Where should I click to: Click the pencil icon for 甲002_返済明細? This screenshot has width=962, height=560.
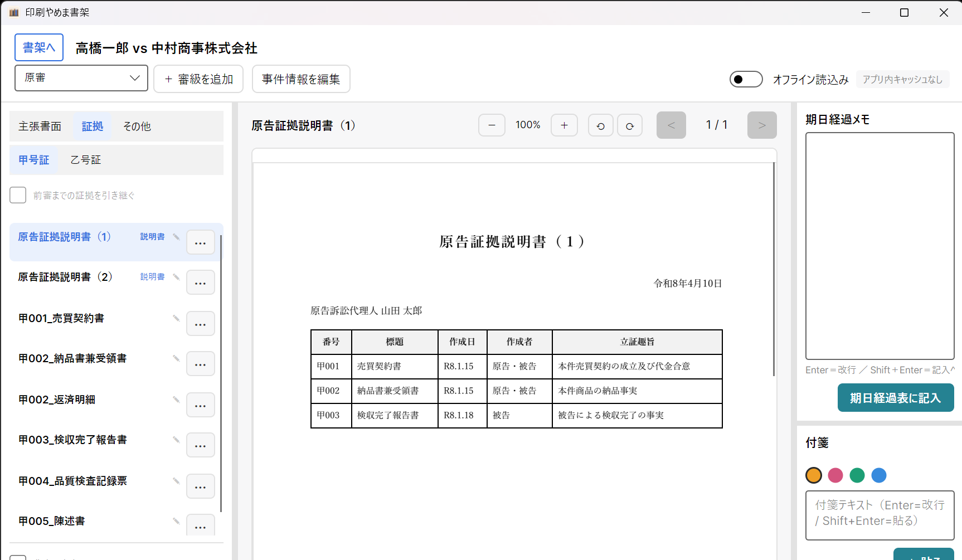pyautogui.click(x=176, y=400)
